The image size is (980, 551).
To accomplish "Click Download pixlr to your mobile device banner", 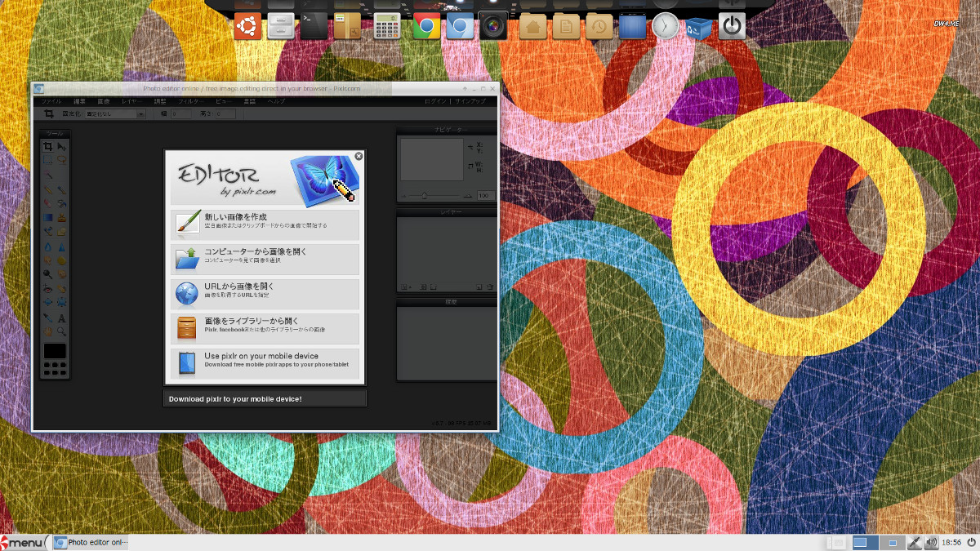I will click(265, 398).
